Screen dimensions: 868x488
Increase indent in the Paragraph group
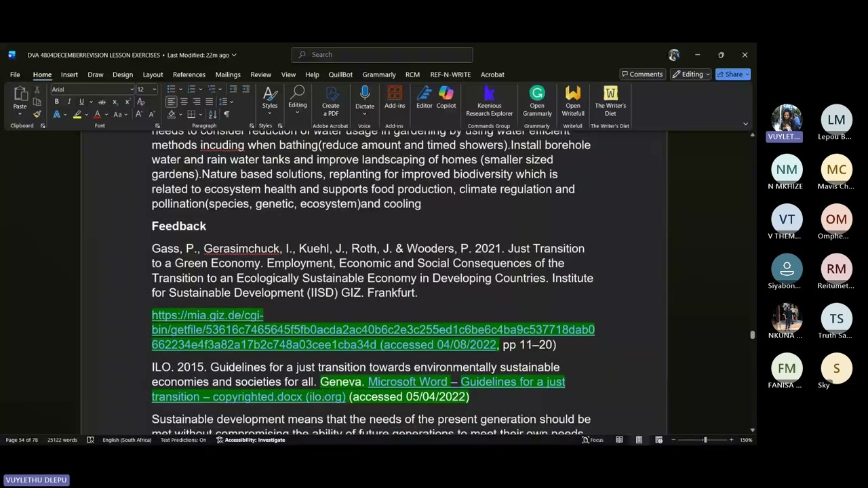point(245,89)
